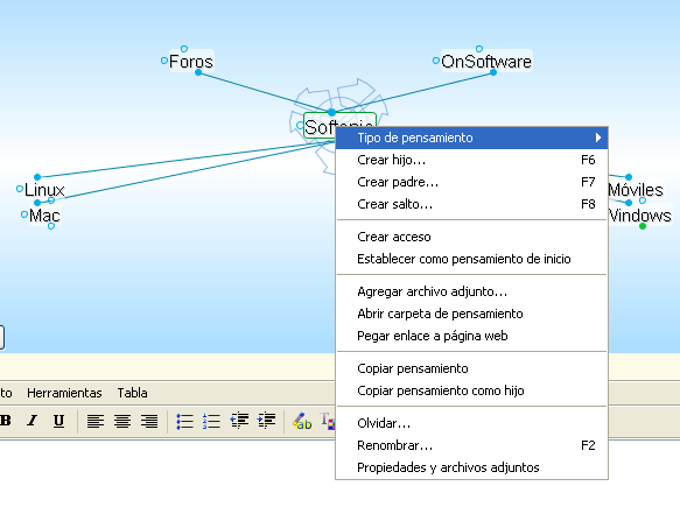
Task: Click the green child gate below Windows
Action: (643, 226)
